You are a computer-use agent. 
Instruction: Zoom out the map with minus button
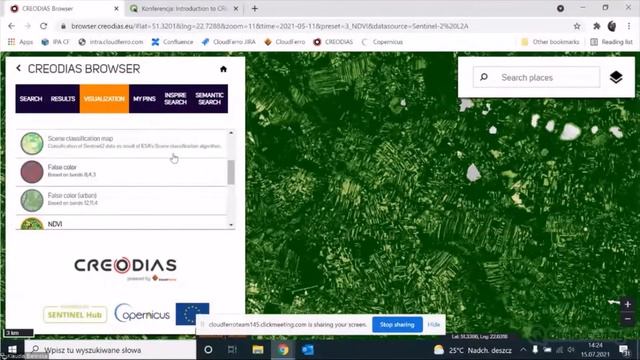628,319
